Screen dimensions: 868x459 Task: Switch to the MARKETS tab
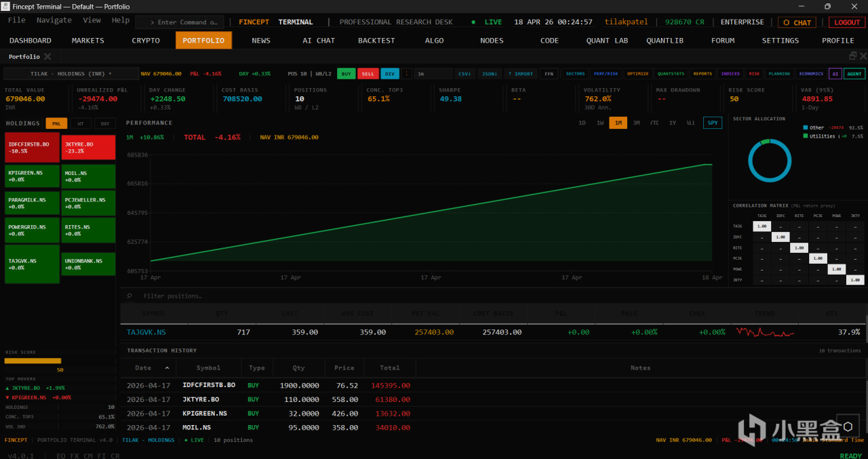88,41
